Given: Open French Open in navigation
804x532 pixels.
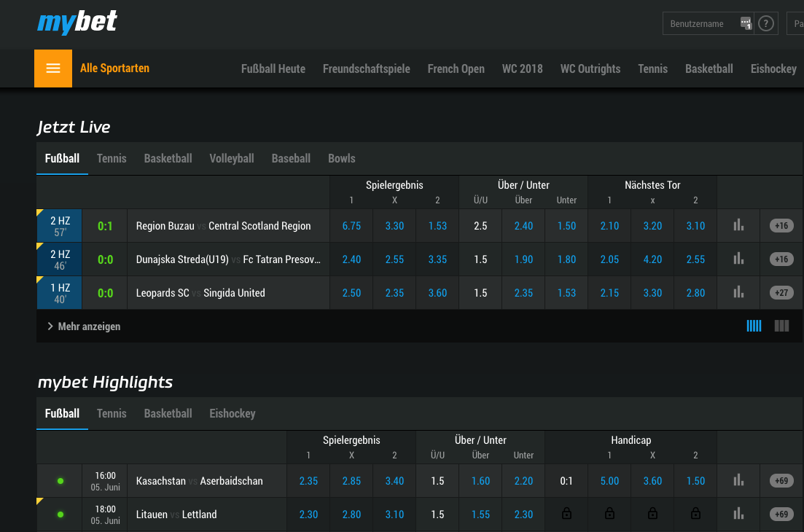Looking at the screenshot, I should pos(456,69).
